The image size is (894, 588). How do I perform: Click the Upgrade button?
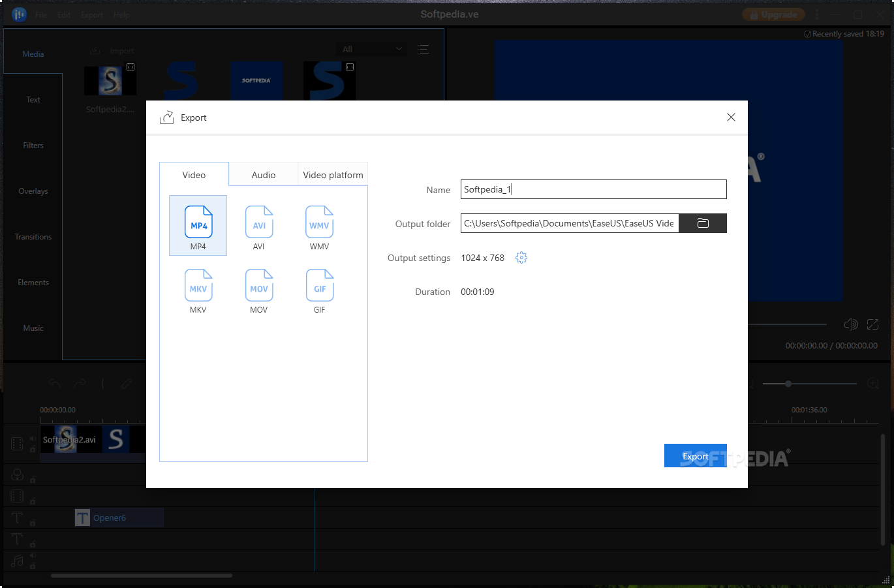pos(773,14)
